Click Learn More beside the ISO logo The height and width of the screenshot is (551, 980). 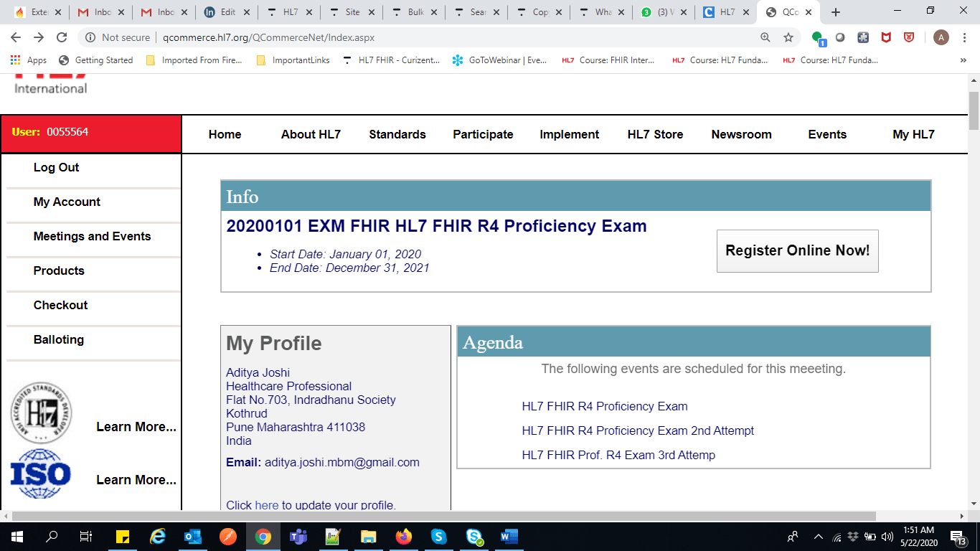[x=136, y=480]
